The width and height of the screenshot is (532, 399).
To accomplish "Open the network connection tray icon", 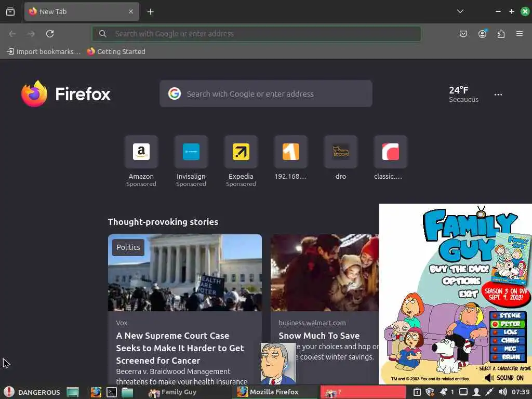I will tap(489, 392).
